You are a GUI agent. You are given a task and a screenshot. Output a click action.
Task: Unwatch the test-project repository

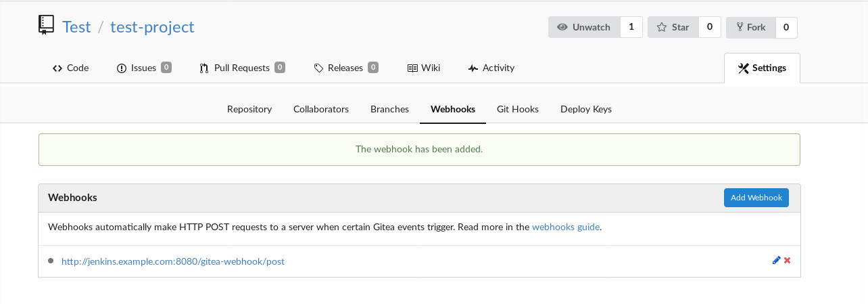[584, 27]
